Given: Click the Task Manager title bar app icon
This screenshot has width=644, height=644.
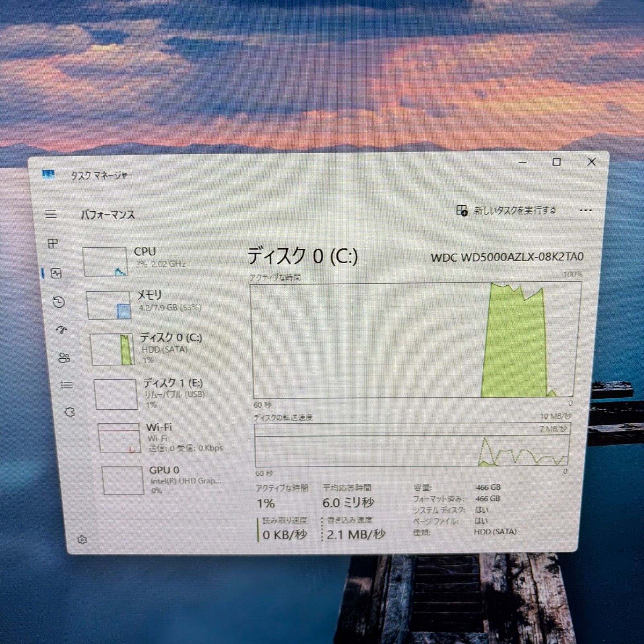Looking at the screenshot, I should (48, 175).
